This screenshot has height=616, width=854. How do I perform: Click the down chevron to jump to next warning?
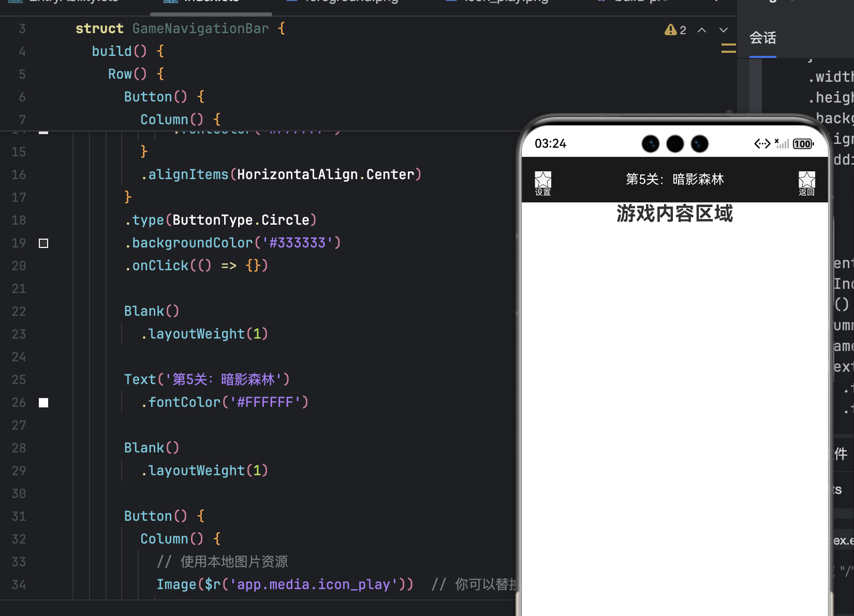pyautogui.click(x=723, y=30)
